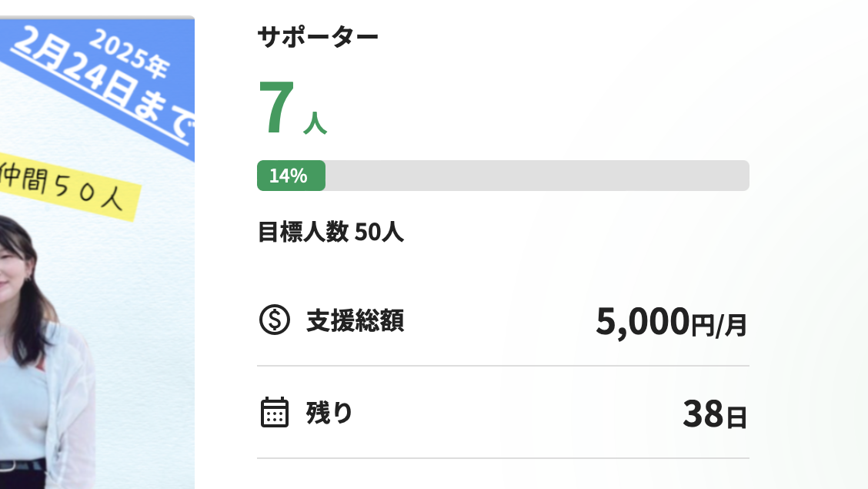This screenshot has height=489, width=868.
Task: Click the divider line below 残り row
Action: [x=502, y=458]
